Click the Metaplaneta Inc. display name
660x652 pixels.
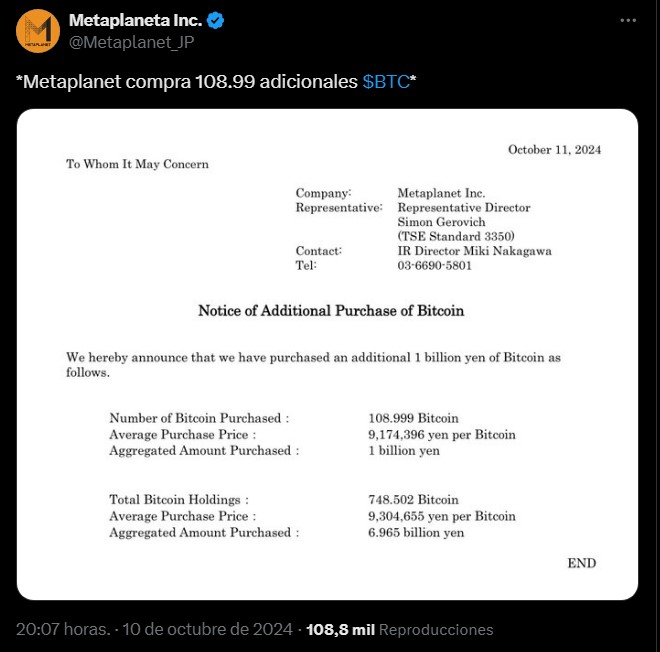(136, 20)
